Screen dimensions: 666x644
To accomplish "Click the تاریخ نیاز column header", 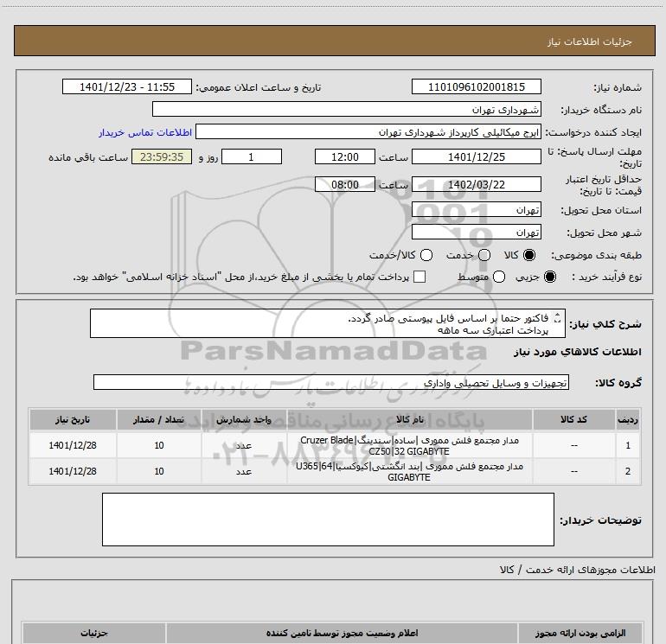I will pyautogui.click(x=73, y=420).
